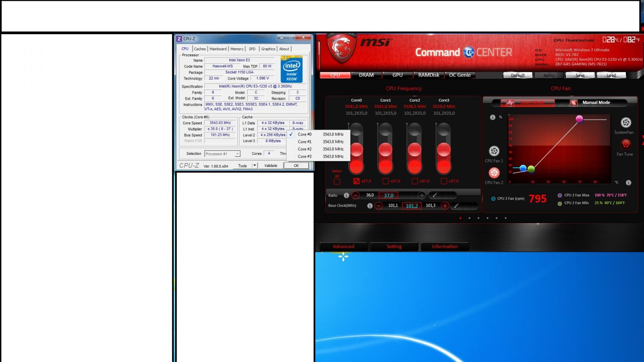Click the Tools button in CPU-Z

click(242, 166)
